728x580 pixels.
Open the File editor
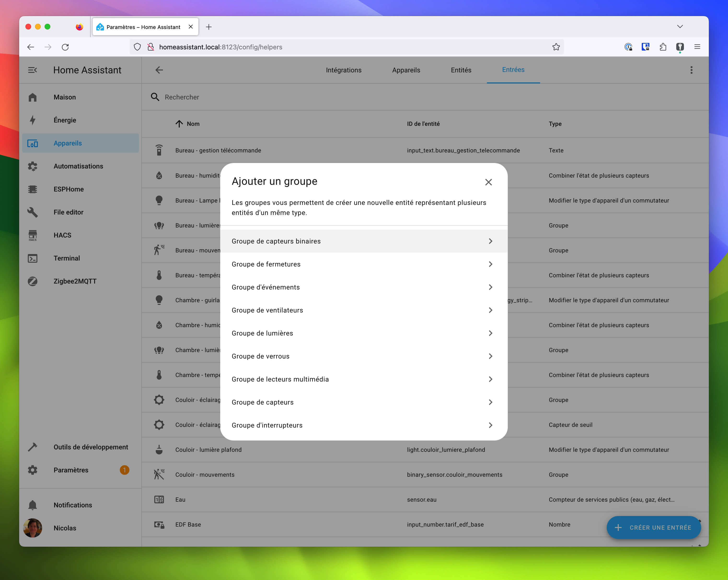(68, 212)
